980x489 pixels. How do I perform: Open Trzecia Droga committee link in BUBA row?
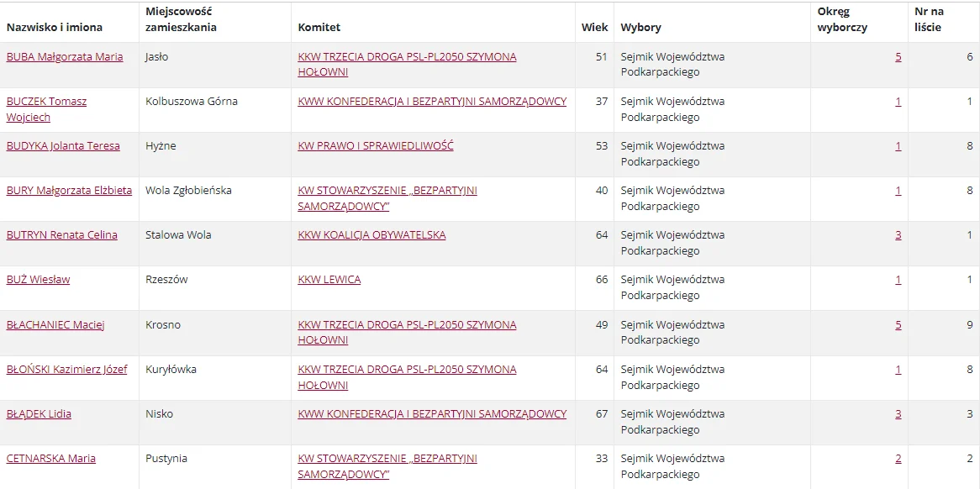pos(408,65)
